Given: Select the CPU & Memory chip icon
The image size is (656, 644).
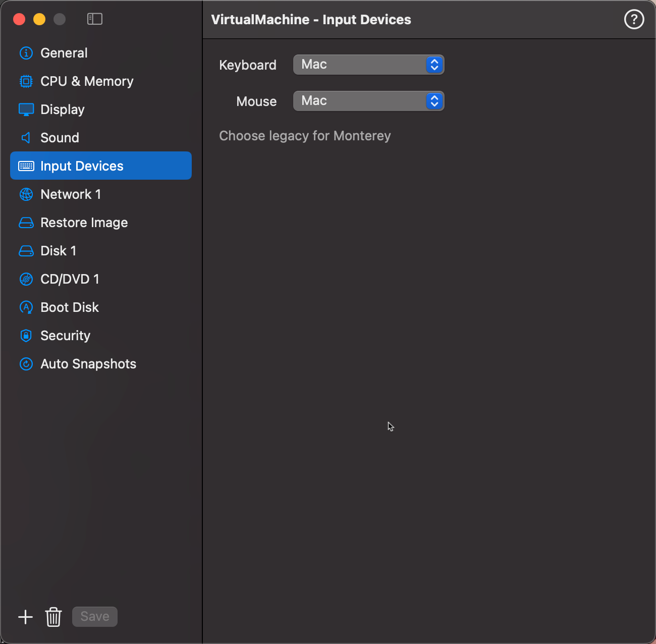Looking at the screenshot, I should pyautogui.click(x=26, y=81).
